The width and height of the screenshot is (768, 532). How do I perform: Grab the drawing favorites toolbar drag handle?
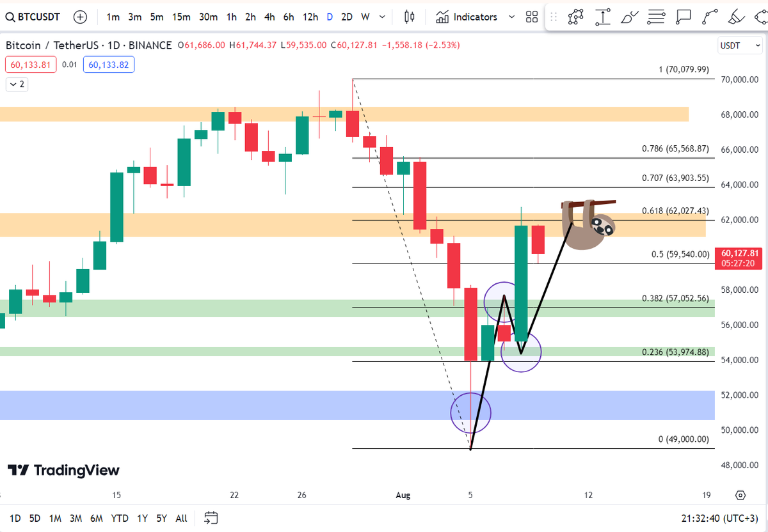coord(554,17)
